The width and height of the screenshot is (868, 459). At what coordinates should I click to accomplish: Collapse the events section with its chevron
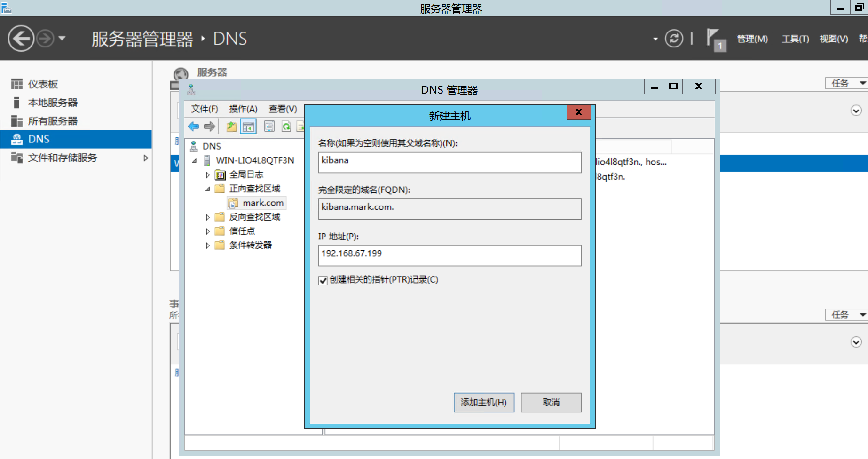pos(856,342)
